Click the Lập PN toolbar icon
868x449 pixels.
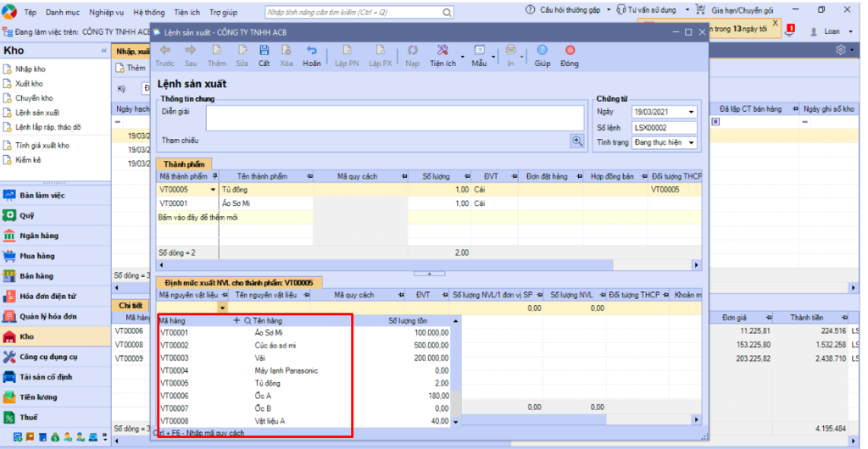coord(347,50)
